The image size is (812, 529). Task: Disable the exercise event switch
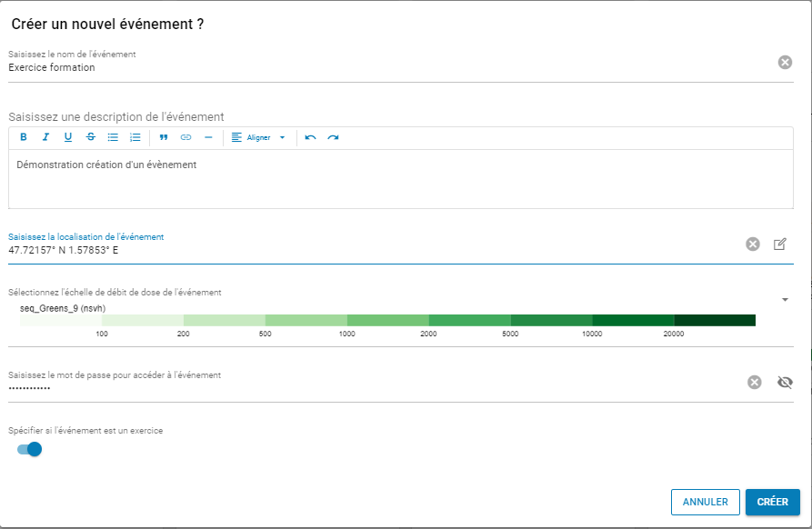click(30, 449)
